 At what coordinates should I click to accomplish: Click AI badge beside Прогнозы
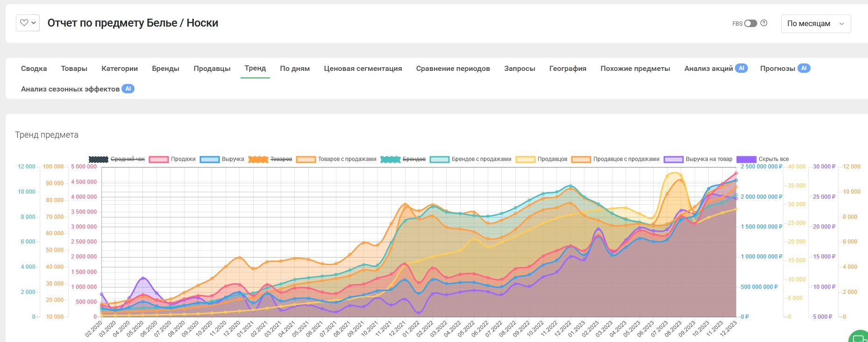(804, 68)
